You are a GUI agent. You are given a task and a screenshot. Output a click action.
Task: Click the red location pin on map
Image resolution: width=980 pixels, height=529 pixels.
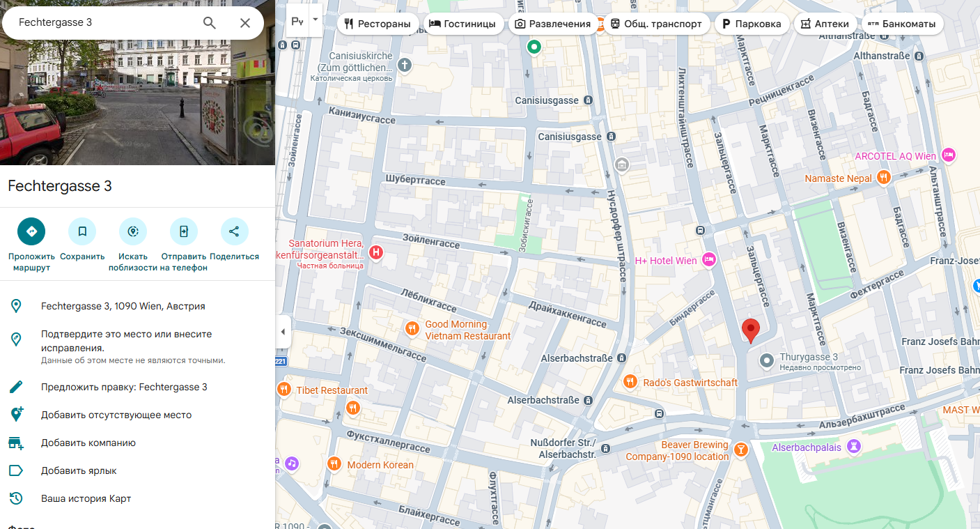pos(750,330)
